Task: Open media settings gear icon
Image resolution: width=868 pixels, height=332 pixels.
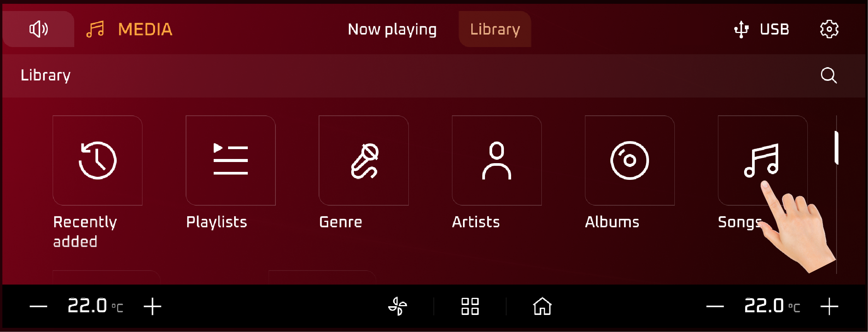Action: (829, 29)
